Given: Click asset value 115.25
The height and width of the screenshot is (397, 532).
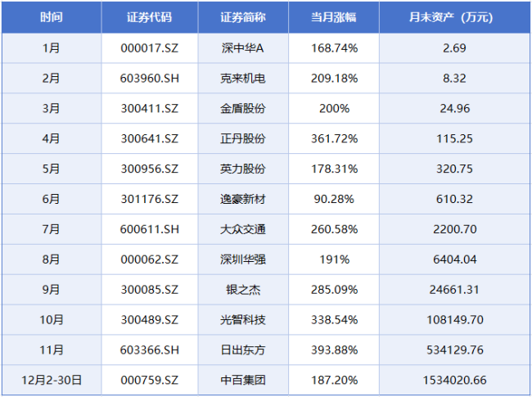Looking at the screenshot, I should pos(454,139).
